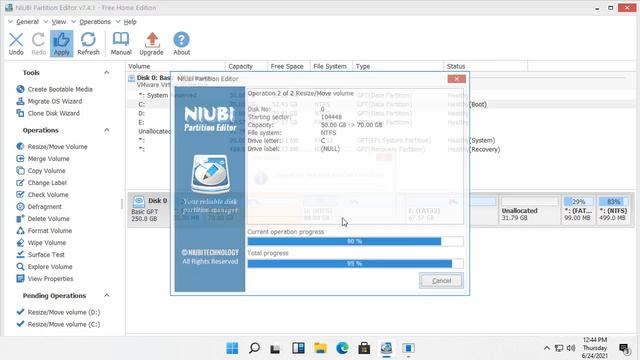Cancel the running resize operation
Screen dimensions: 640x360
tap(441, 281)
